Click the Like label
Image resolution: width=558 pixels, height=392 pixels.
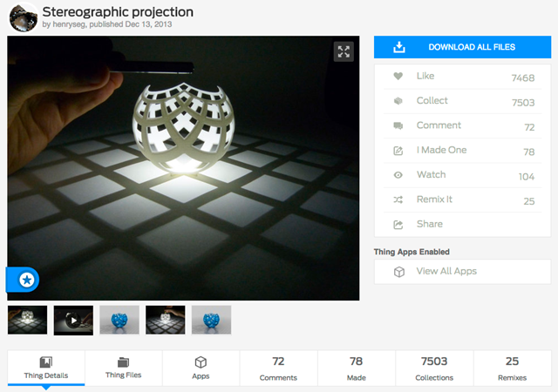[x=425, y=76]
